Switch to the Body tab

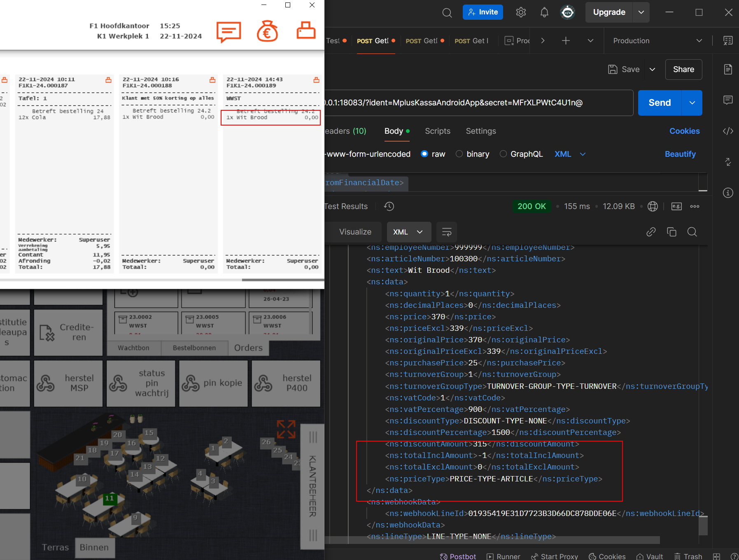pos(397,131)
